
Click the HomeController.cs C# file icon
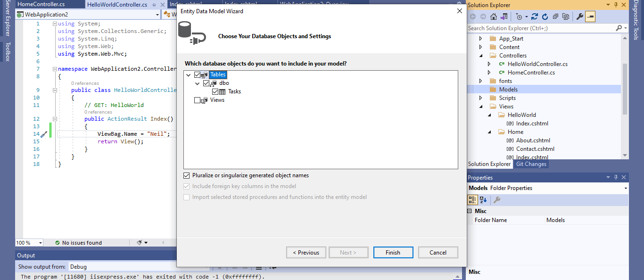503,73
